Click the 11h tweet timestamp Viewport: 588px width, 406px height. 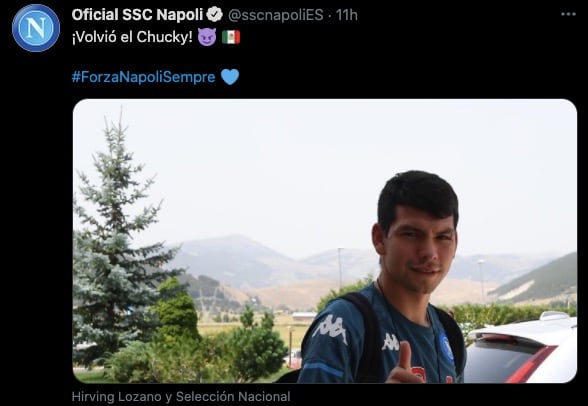click(x=346, y=15)
